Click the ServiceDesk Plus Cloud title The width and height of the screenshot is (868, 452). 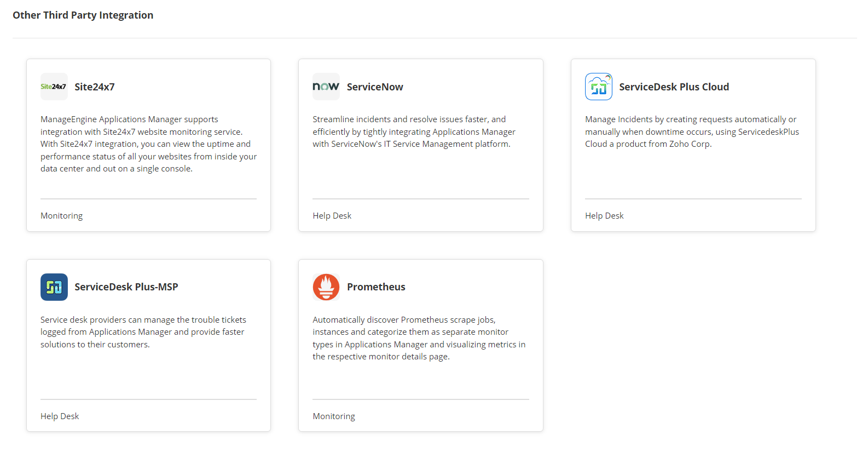[x=674, y=86]
